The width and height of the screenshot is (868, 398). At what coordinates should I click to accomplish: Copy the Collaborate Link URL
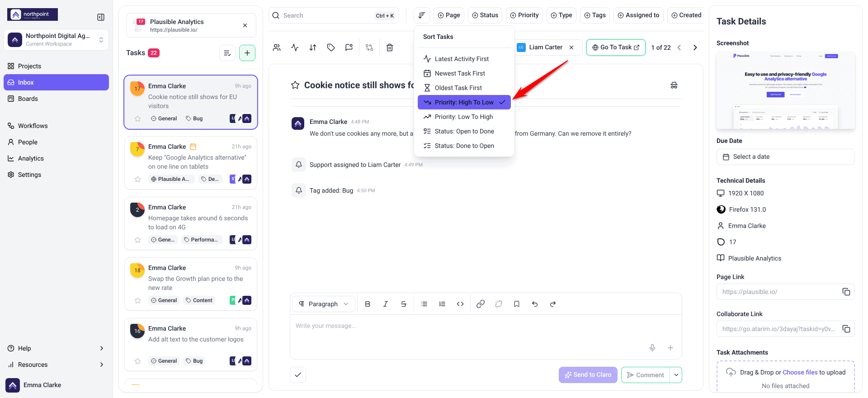click(x=846, y=329)
